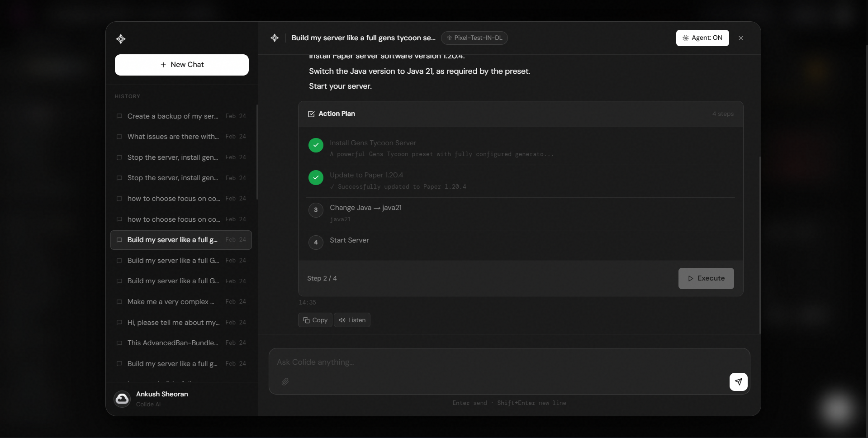Click 'Step 2 / 4' progress text

click(322, 279)
